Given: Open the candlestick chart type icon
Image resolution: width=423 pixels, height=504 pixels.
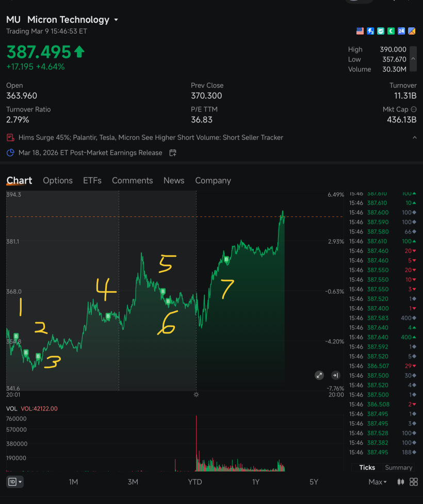Looking at the screenshot, I should (400, 482).
